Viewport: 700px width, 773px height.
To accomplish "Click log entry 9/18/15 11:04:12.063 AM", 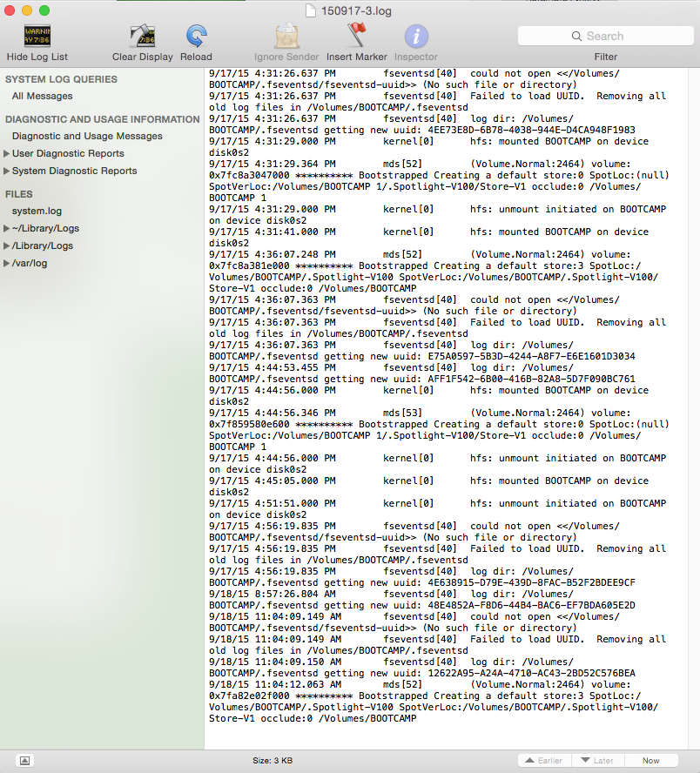I will point(434,701).
